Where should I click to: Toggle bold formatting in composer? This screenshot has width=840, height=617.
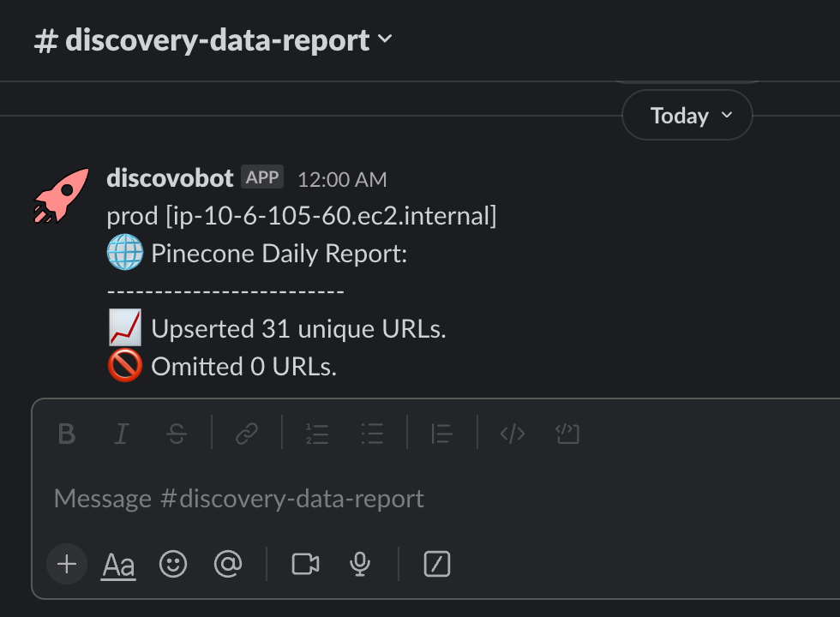[67, 434]
